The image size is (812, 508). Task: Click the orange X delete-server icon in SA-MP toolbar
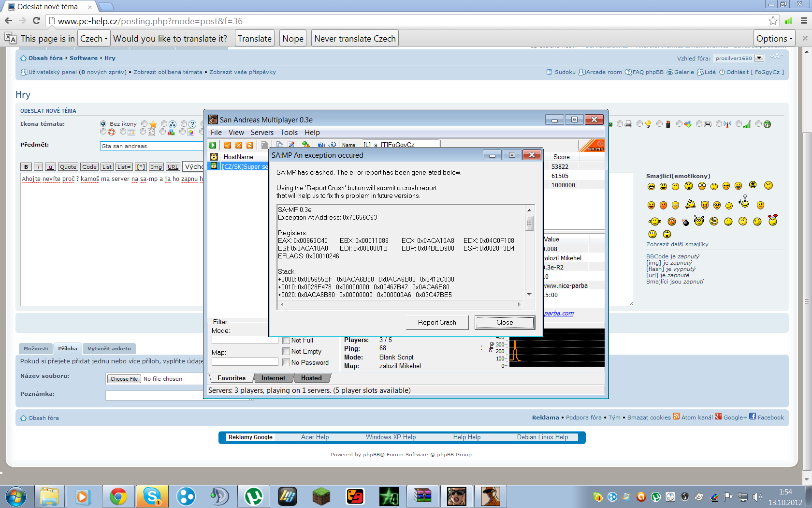(239, 145)
